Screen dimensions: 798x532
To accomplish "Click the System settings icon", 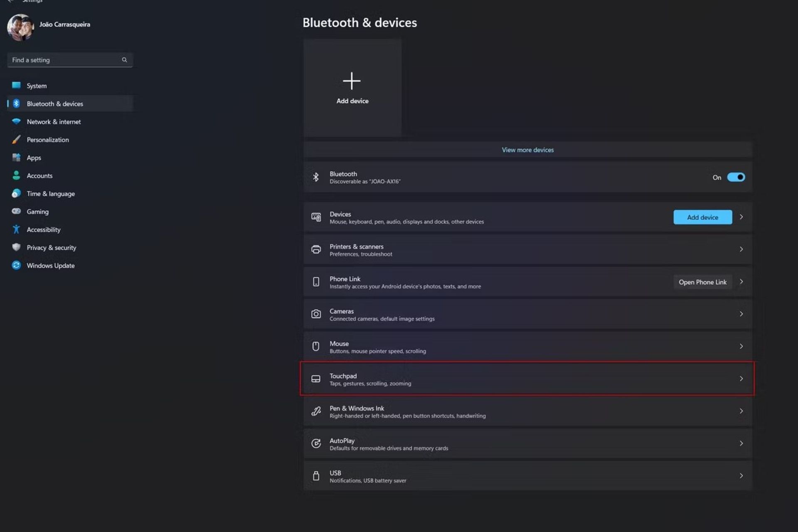I will coord(16,85).
